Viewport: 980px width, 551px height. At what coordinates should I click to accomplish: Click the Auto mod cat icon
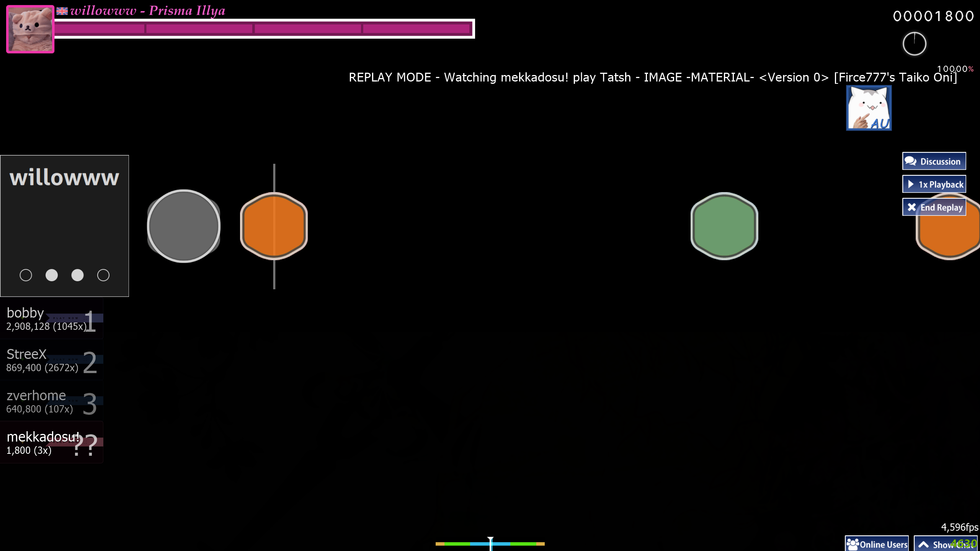pyautogui.click(x=869, y=108)
